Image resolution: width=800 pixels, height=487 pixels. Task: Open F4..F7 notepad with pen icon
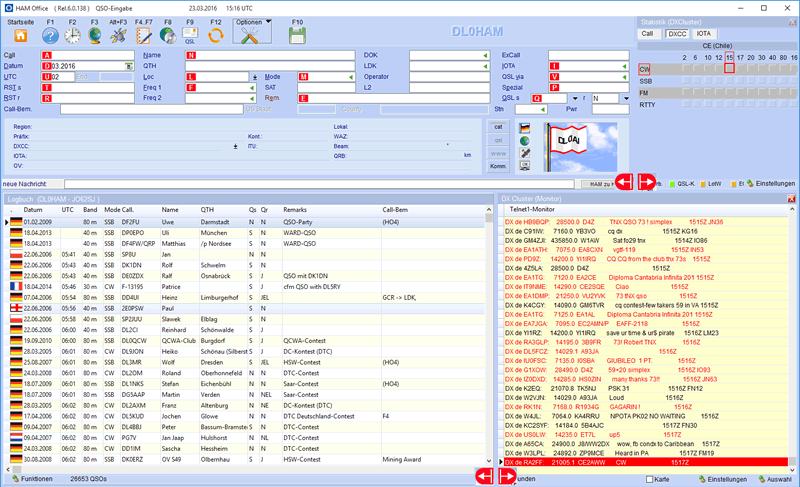tap(144, 36)
